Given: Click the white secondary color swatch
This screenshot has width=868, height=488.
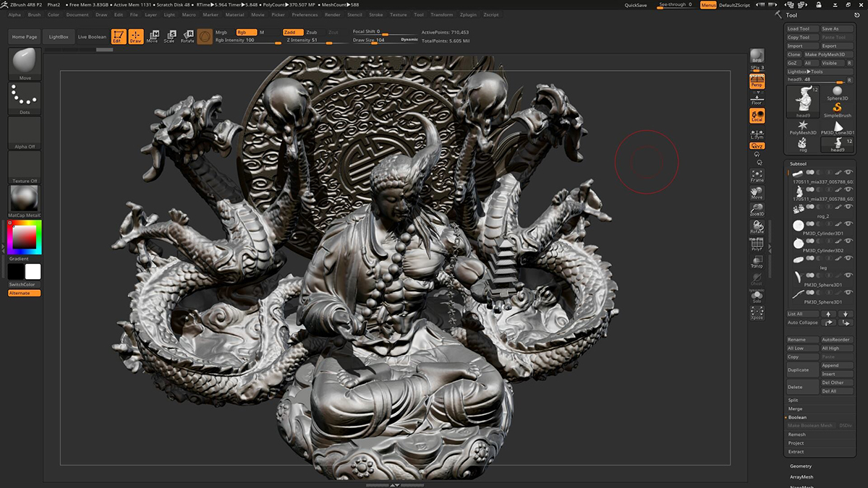Looking at the screenshot, I should point(33,272).
